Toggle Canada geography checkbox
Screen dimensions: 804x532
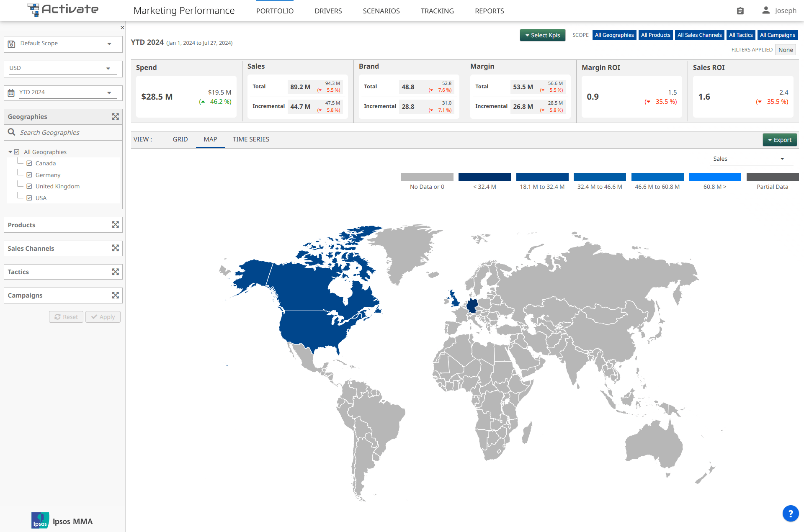[29, 163]
